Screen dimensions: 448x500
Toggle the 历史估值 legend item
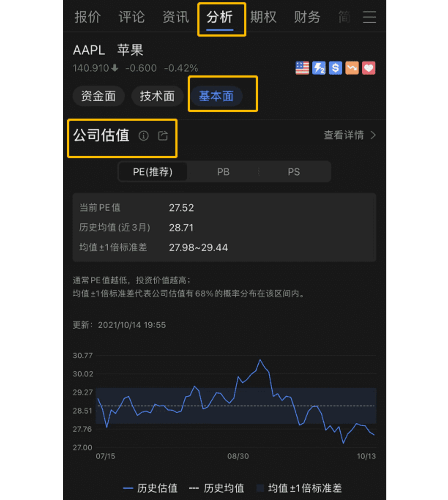(x=150, y=488)
